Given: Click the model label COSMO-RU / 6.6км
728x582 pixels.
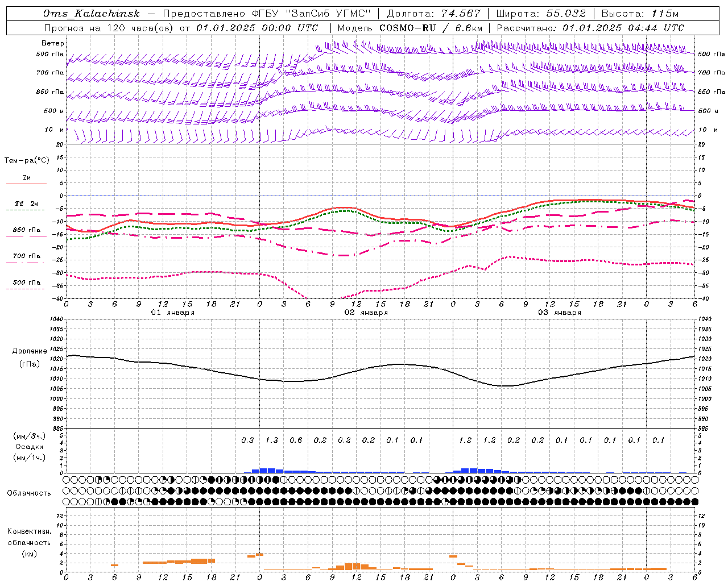Looking at the screenshot, I should tap(410, 28).
